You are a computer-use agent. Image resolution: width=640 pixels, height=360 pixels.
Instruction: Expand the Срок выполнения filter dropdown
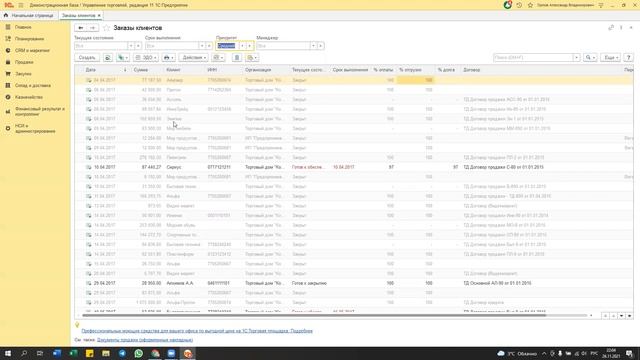tap(202, 46)
